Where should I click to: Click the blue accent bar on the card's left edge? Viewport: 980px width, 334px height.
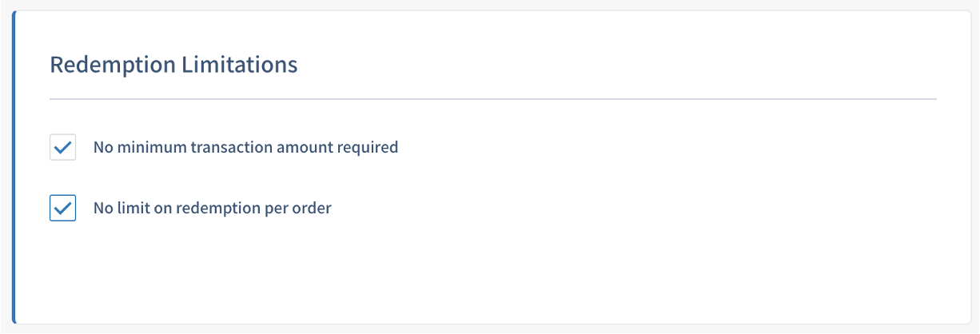[14, 167]
